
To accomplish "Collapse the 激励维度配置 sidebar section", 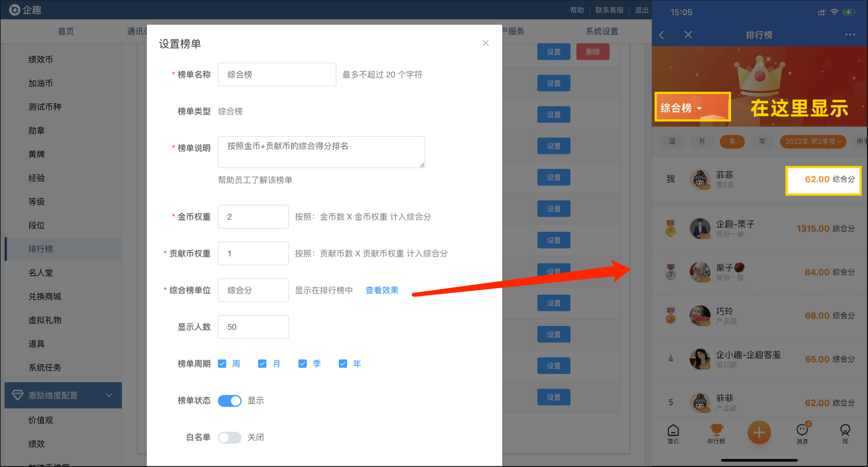I will (63, 395).
